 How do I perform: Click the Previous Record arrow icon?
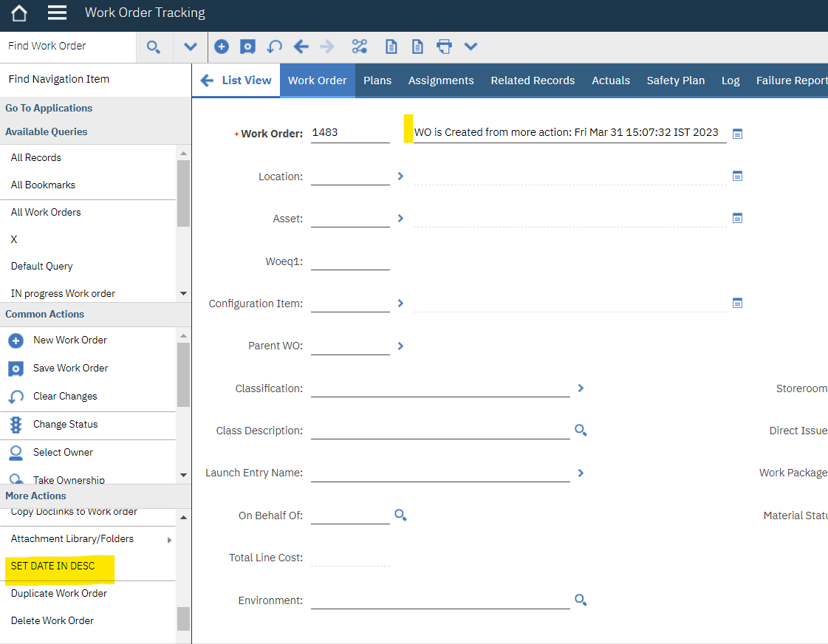click(x=301, y=46)
